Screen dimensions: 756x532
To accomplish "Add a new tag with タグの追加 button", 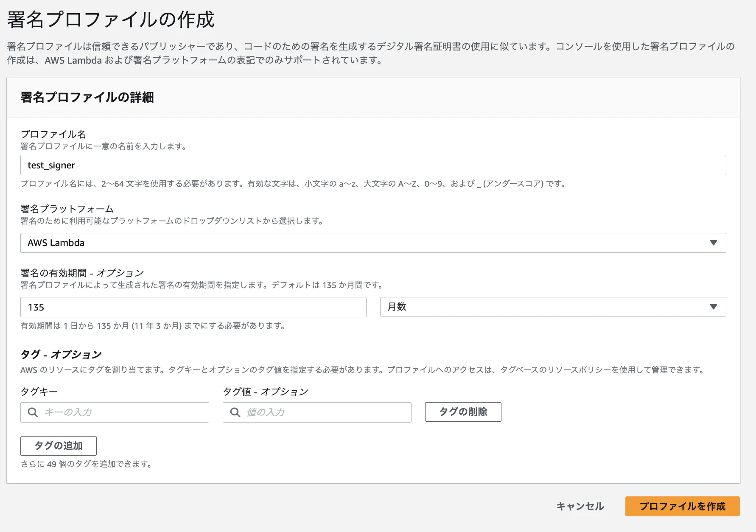I will [x=59, y=445].
